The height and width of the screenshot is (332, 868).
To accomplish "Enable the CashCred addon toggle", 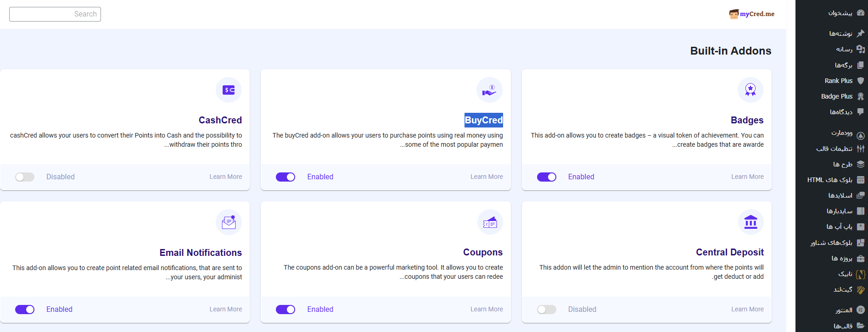I will point(25,177).
